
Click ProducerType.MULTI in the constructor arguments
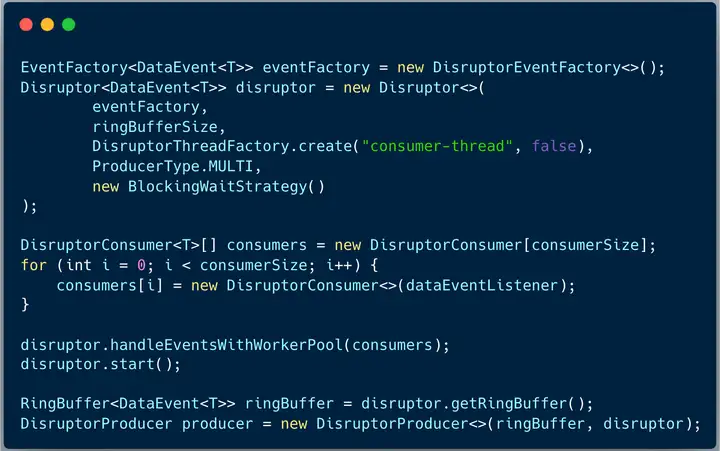coord(173,166)
